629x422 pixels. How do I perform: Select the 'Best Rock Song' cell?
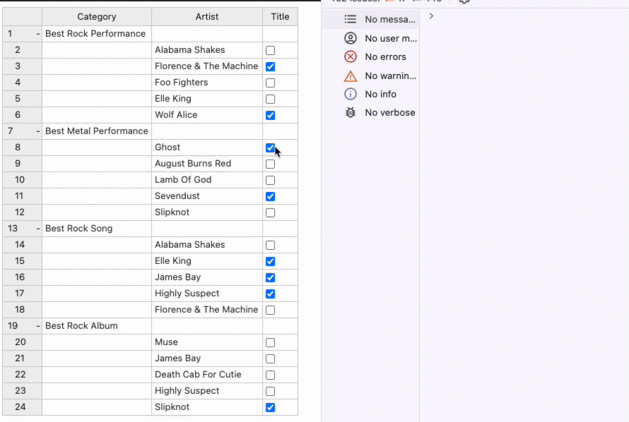(97, 228)
